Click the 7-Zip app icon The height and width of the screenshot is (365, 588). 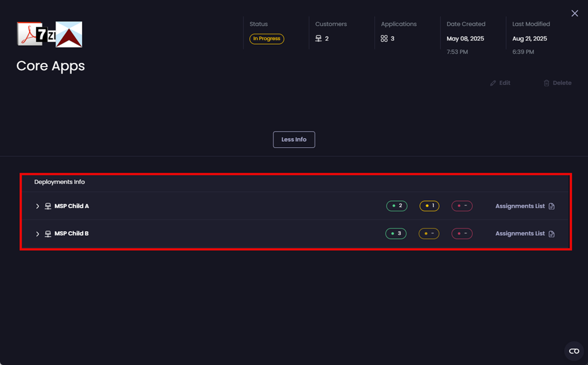[45, 34]
